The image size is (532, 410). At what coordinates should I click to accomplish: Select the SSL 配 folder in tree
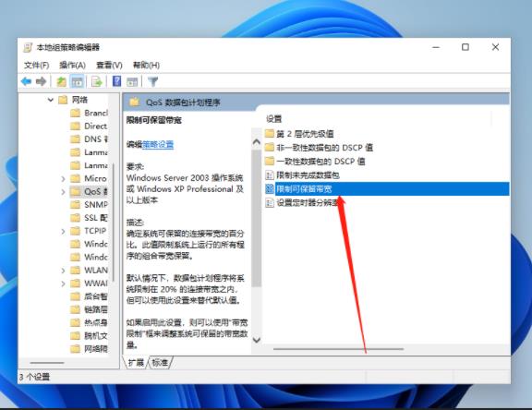[90, 218]
